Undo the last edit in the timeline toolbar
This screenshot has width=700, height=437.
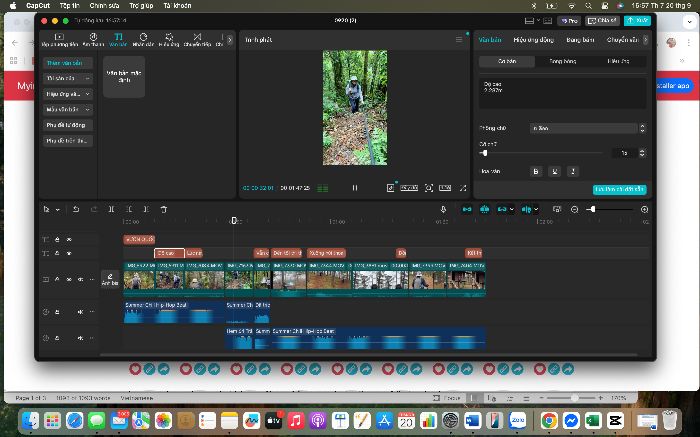click(76, 209)
